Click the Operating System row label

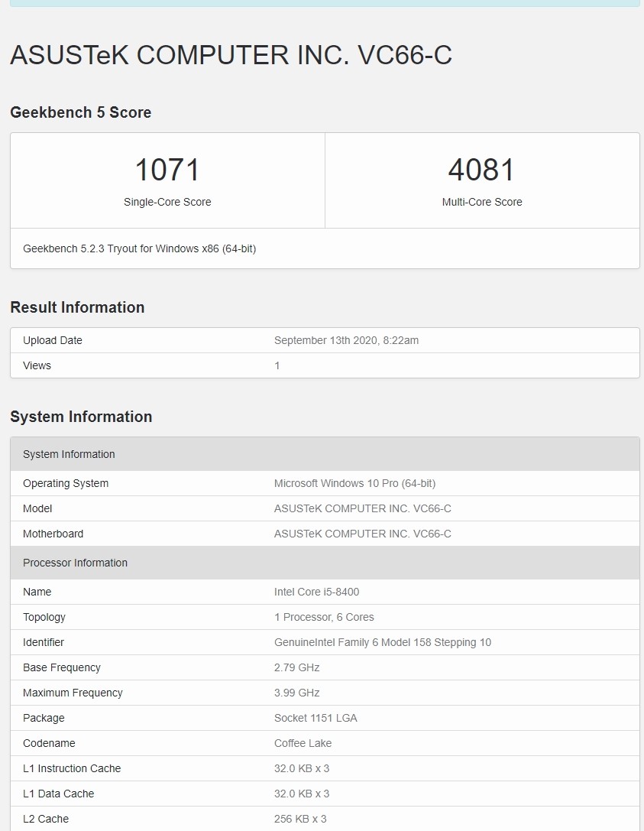pos(66,483)
